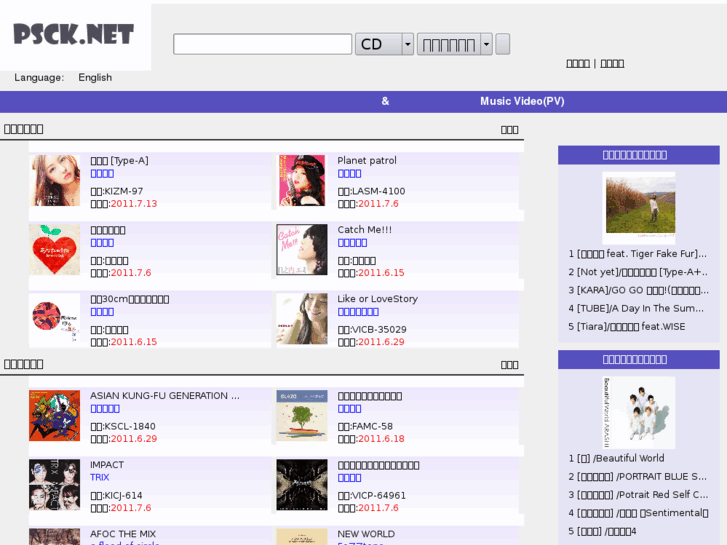The height and width of the screenshot is (545, 727).
Task: Open more link for first release section
Action: [509, 130]
